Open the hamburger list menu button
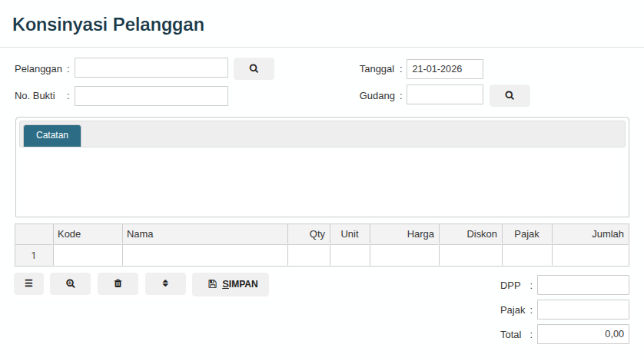Viewport: 644px width, 361px height. 28,283
